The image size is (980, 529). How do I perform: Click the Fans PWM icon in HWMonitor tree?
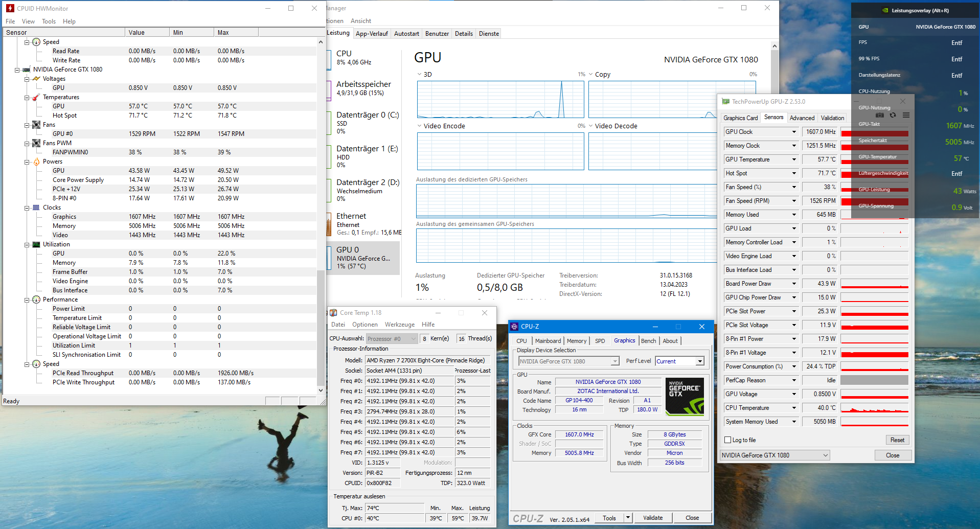pyautogui.click(x=36, y=143)
